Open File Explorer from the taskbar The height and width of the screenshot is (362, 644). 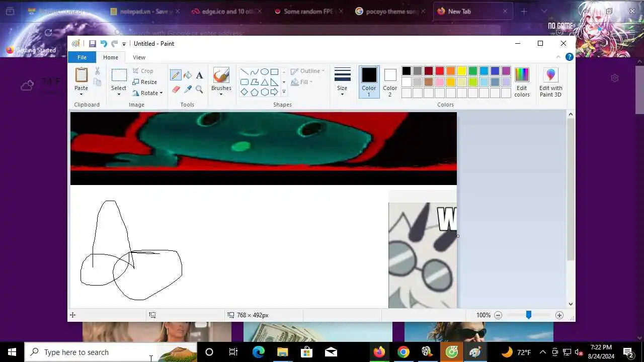tap(282, 352)
